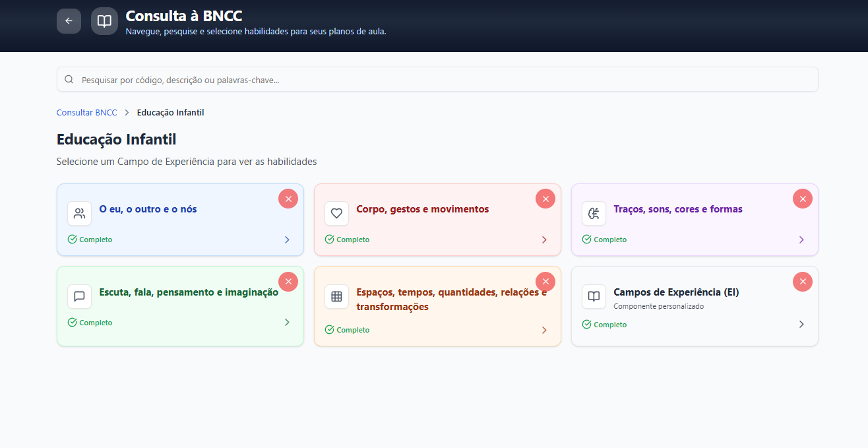Click the book icon on Campos de Experiência (EI) card
This screenshot has height=448, width=868.
tap(594, 296)
